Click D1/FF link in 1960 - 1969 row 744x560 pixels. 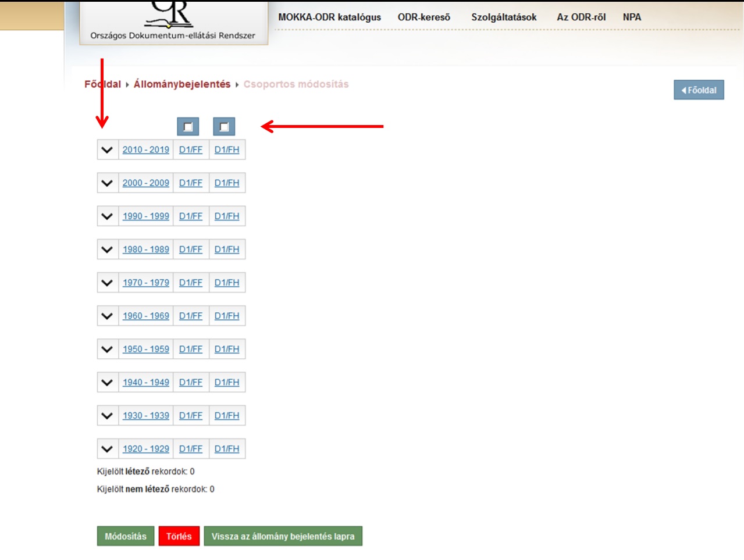coord(191,316)
